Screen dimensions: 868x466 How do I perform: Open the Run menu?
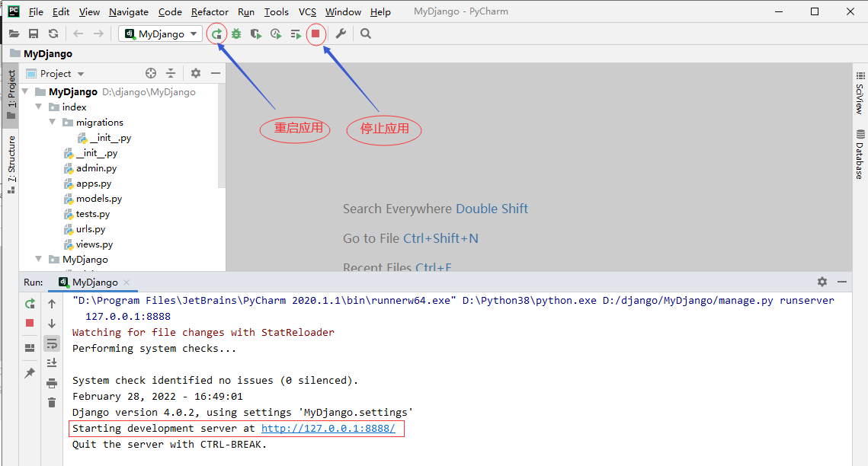point(246,11)
